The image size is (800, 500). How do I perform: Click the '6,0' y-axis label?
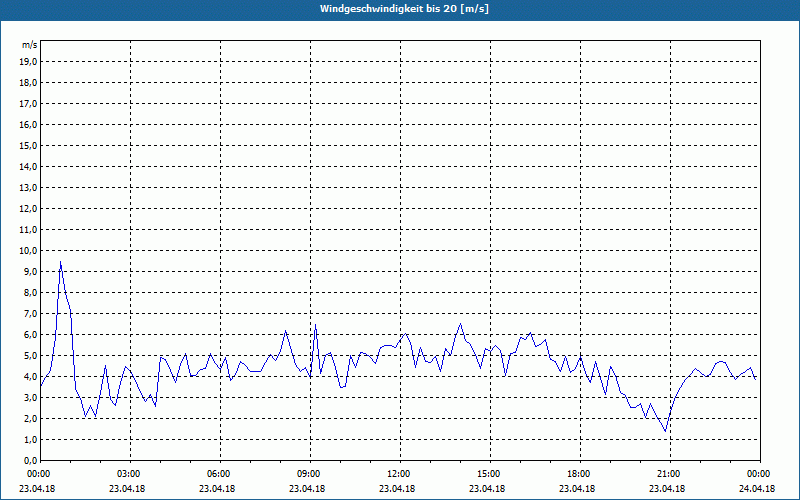point(32,335)
